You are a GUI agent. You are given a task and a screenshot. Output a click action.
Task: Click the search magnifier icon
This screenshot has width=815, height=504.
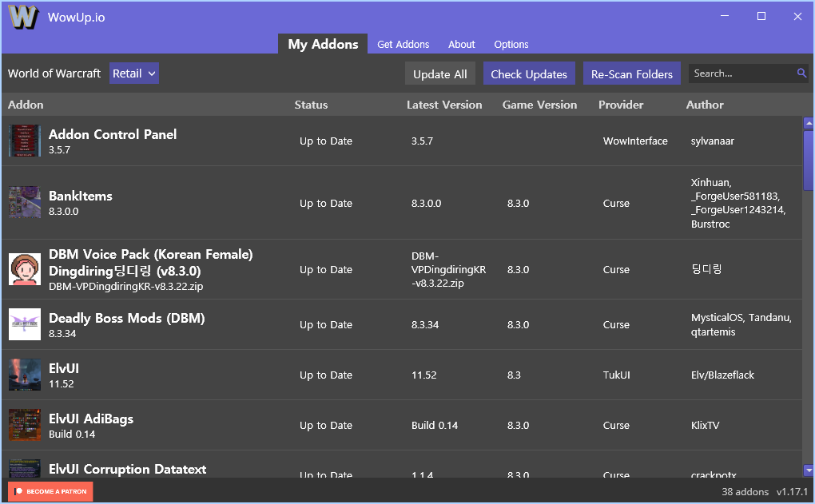click(x=801, y=73)
